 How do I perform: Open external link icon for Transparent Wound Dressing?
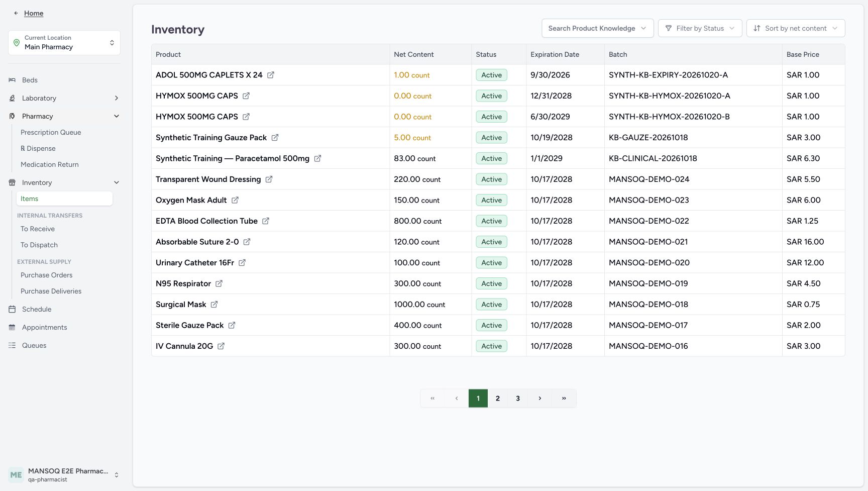click(x=269, y=179)
